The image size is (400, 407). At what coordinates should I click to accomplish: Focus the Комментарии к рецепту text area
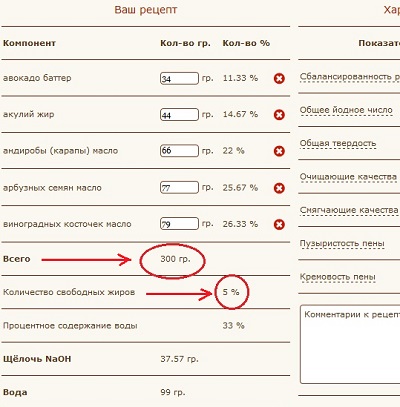point(350,344)
